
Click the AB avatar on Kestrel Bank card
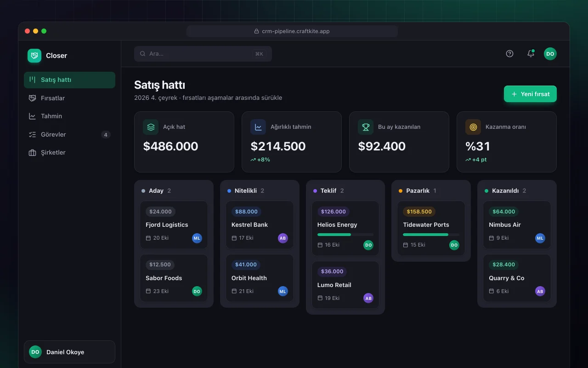click(x=283, y=238)
